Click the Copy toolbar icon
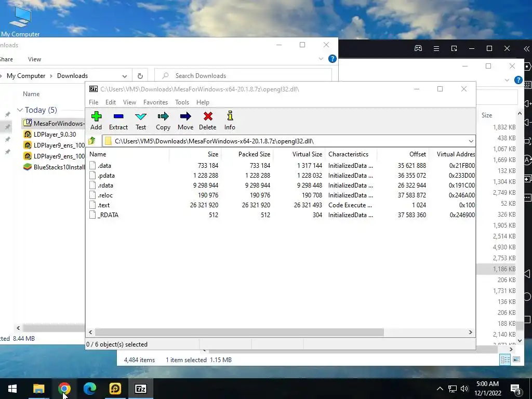Image resolution: width=532 pixels, height=399 pixels. coord(163,121)
